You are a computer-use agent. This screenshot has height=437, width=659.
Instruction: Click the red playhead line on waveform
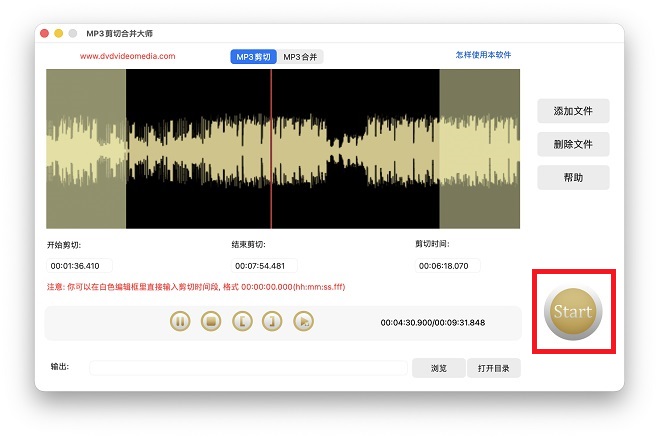[x=271, y=149]
